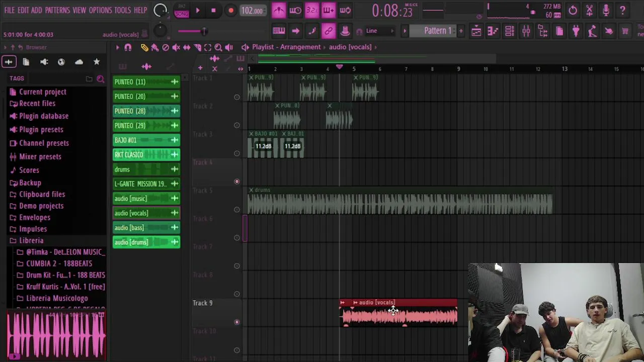Click the main swing slider handle
The width and height of the screenshot is (644, 362).
(x=204, y=31)
